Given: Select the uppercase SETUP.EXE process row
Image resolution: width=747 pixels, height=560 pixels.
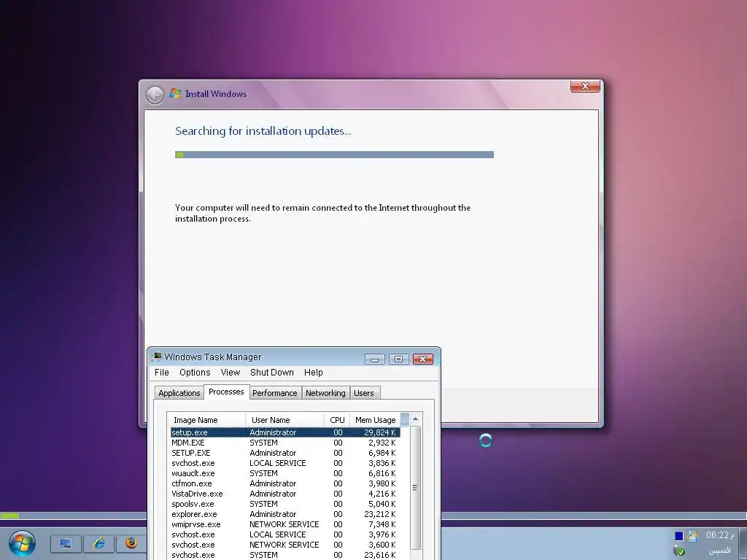Looking at the screenshot, I should click(x=285, y=453).
